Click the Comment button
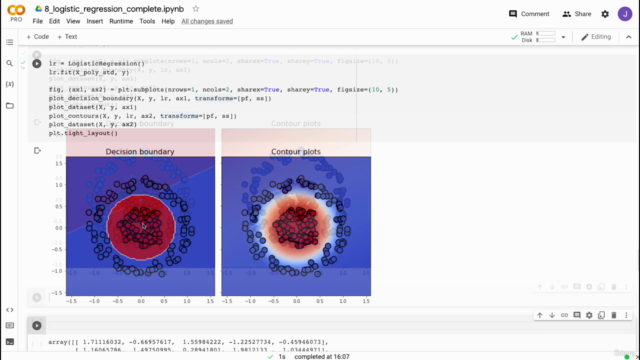The image size is (640, 360). (529, 14)
